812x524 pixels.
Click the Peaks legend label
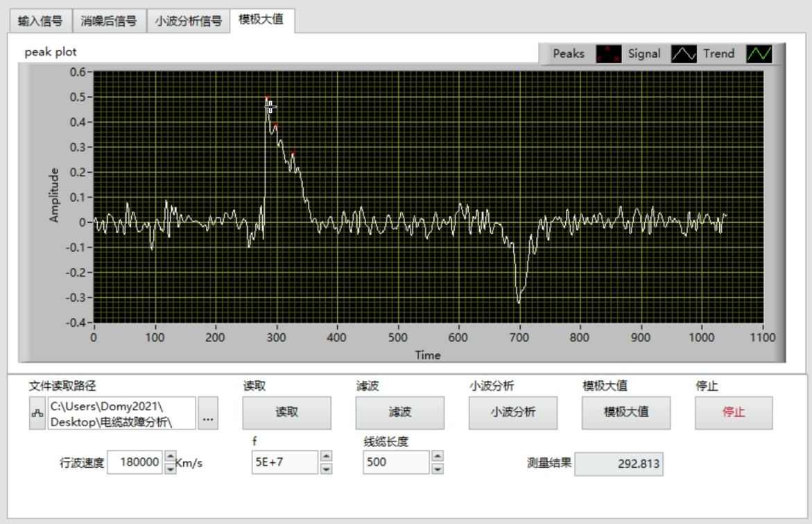tap(569, 53)
